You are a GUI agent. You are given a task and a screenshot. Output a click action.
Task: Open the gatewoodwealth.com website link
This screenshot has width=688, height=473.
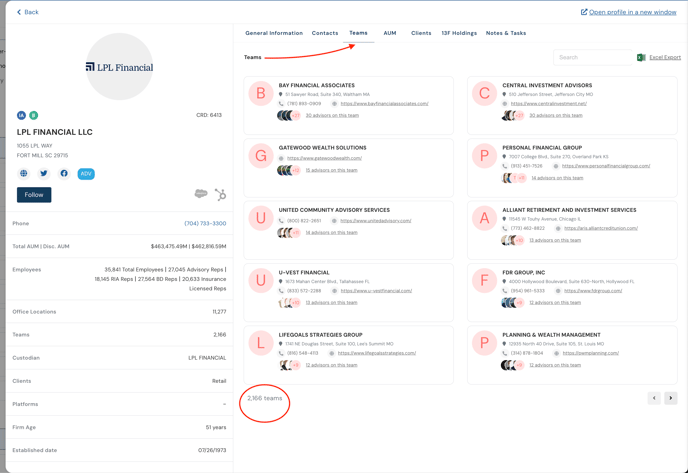[x=324, y=158]
